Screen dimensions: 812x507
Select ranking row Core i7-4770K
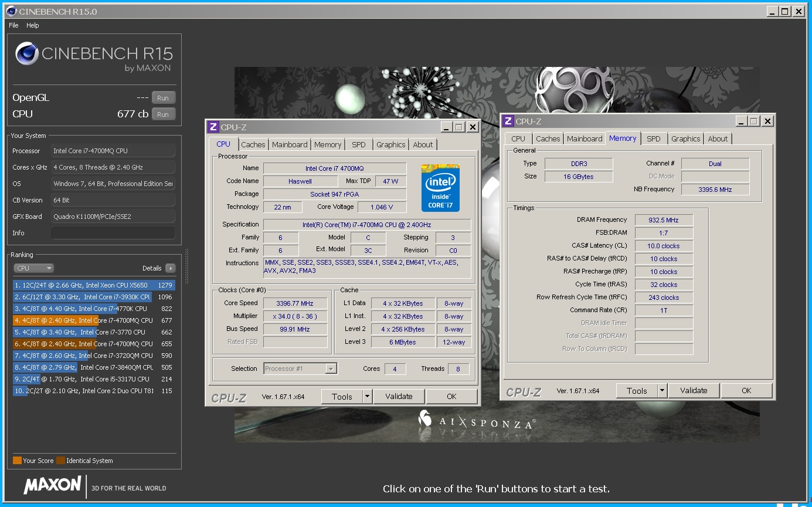94,309
